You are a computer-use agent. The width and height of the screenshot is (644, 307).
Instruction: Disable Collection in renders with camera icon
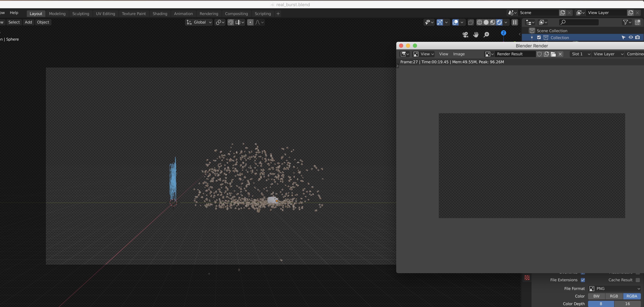coord(637,38)
